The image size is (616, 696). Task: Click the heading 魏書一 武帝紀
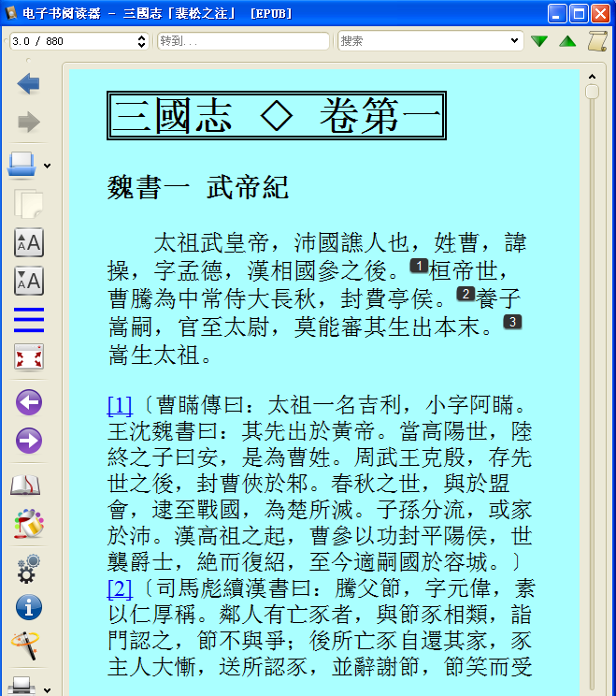click(198, 187)
